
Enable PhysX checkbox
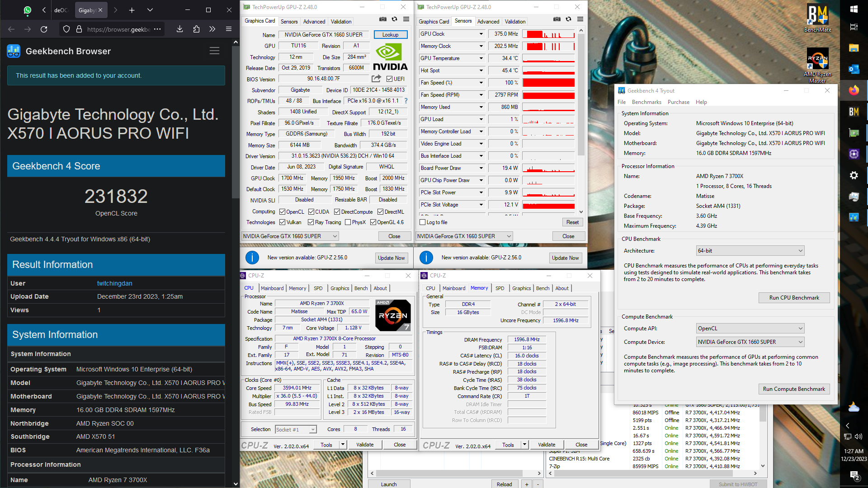pyautogui.click(x=348, y=222)
